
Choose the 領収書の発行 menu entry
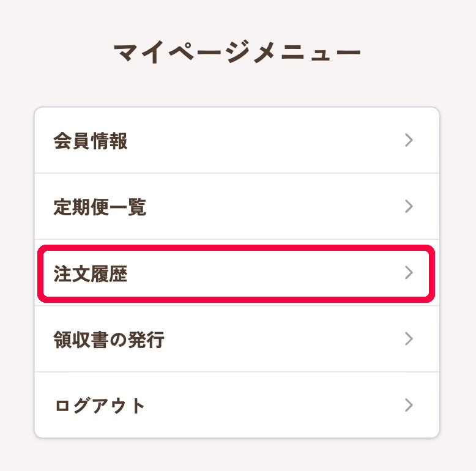(x=237, y=339)
